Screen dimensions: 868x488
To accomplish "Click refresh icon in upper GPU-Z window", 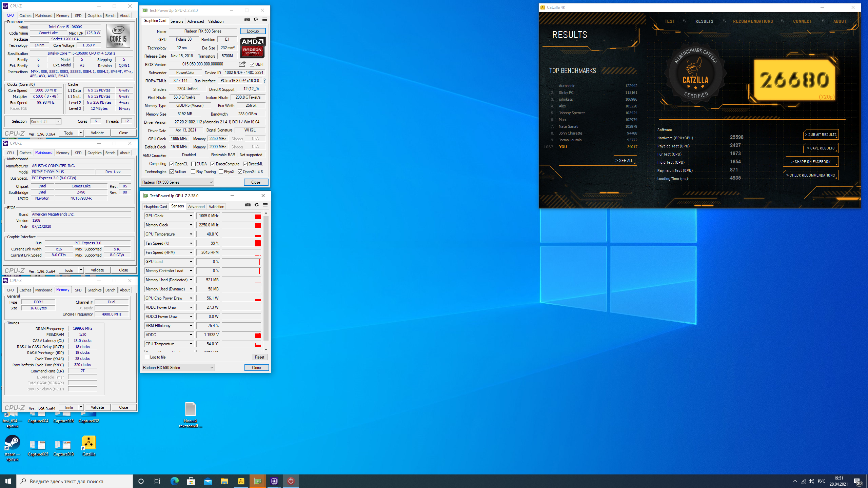I will [x=256, y=20].
